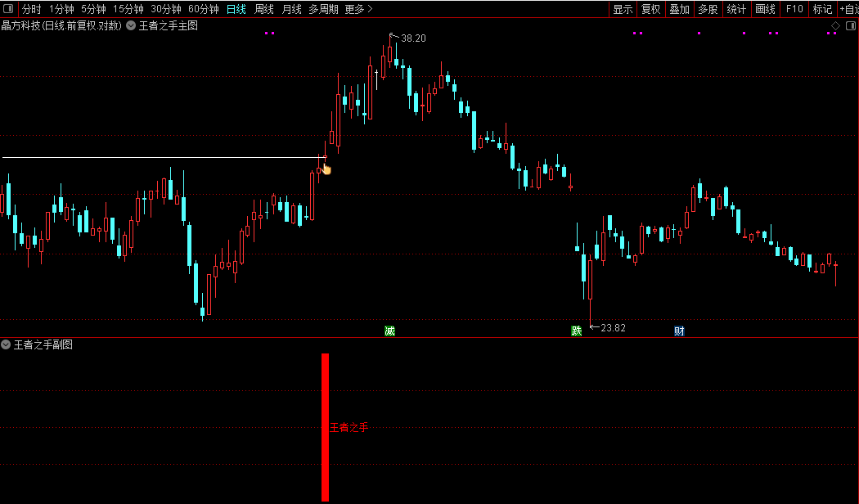
Task: Open the green 跌 event marker
Action: coord(576,331)
